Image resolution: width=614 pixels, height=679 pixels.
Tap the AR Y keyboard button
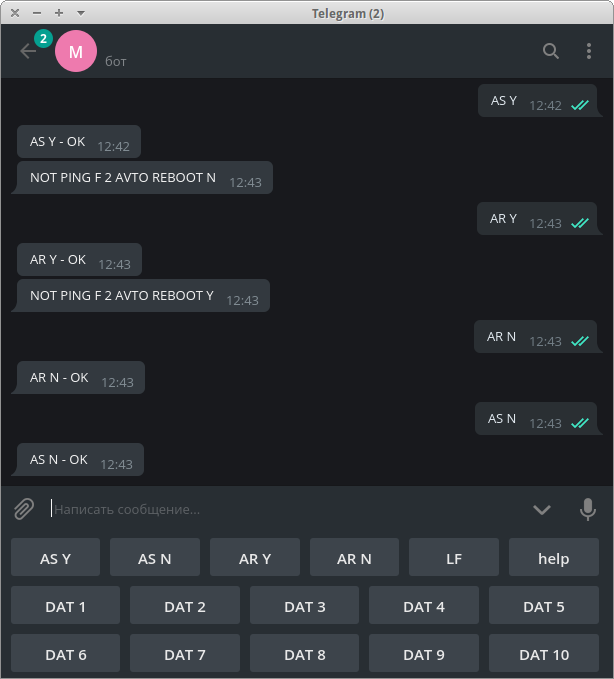pos(255,557)
